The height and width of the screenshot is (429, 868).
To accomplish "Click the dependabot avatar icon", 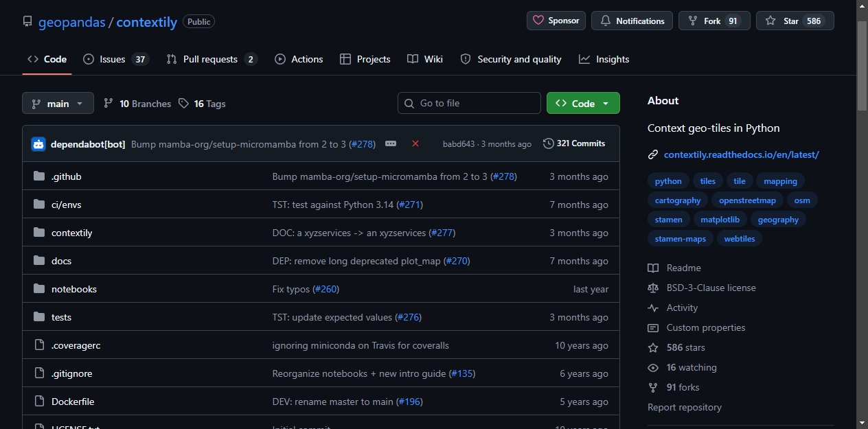I will coord(38,144).
